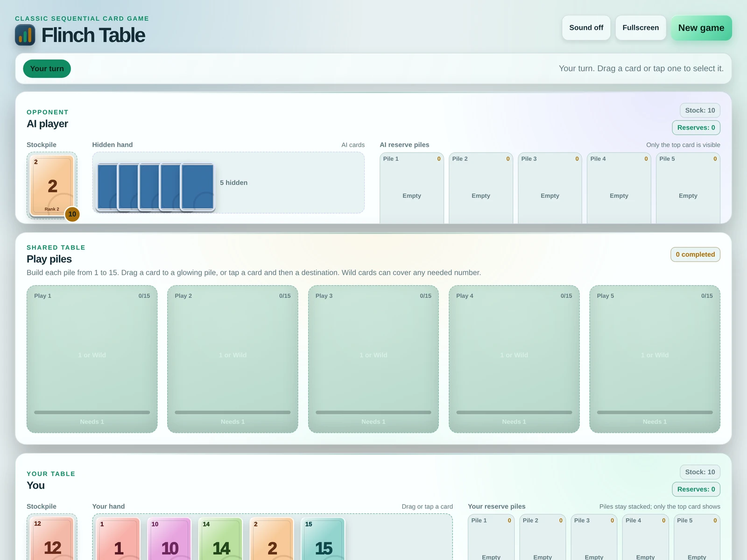Select AI reserve Pile 2
Image resolution: width=747 pixels, height=560 pixels.
coord(481,188)
